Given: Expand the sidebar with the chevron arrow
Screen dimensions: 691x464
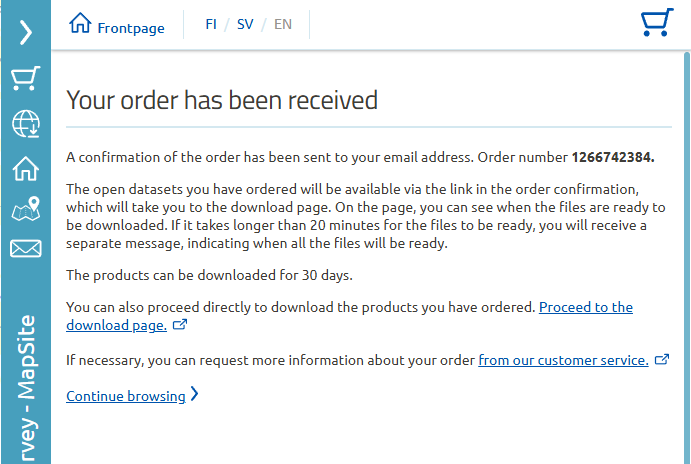Looking at the screenshot, I should click(26, 32).
